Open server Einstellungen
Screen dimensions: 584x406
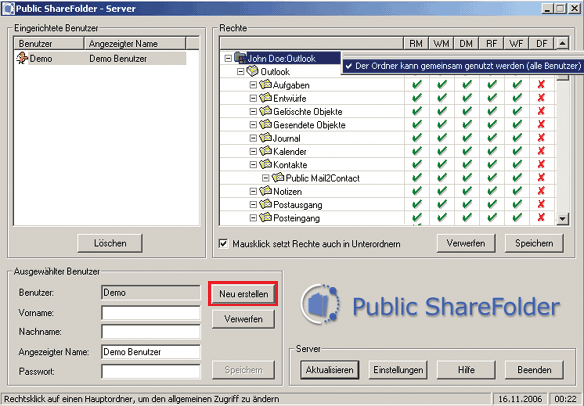pos(398,370)
